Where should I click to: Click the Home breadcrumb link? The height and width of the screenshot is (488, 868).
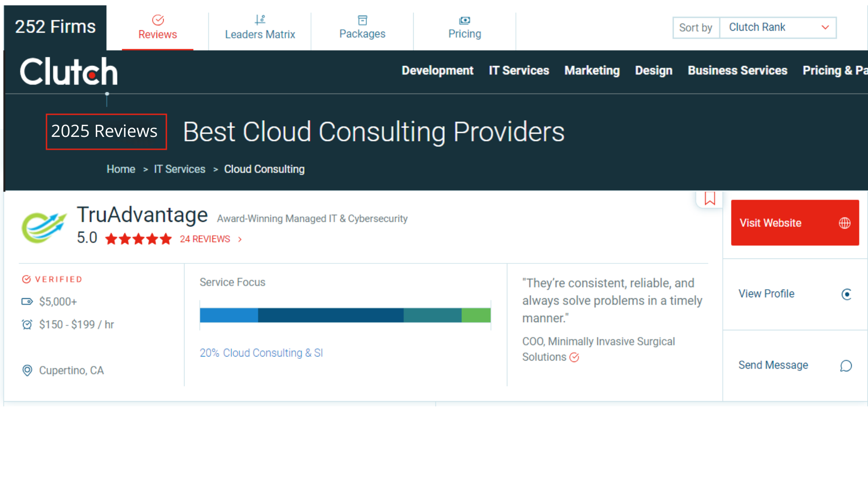121,169
